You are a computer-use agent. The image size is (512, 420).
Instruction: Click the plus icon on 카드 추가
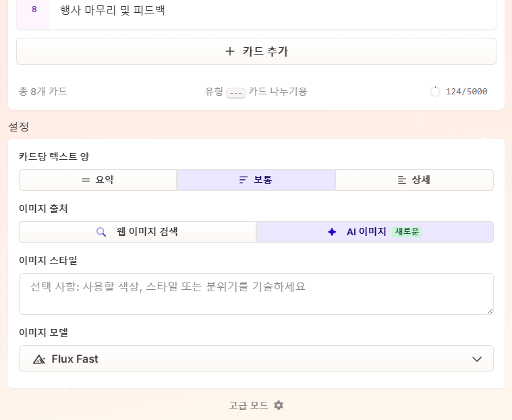tap(230, 51)
